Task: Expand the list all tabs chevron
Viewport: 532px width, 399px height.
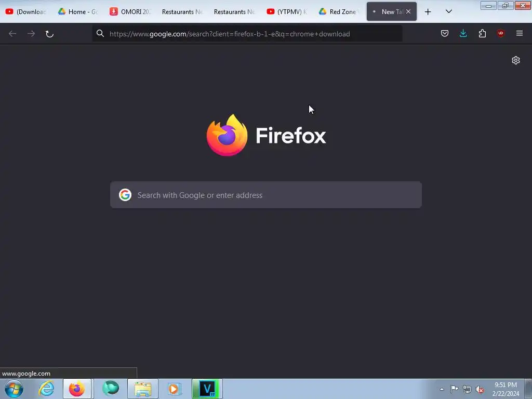Action: tap(448, 11)
